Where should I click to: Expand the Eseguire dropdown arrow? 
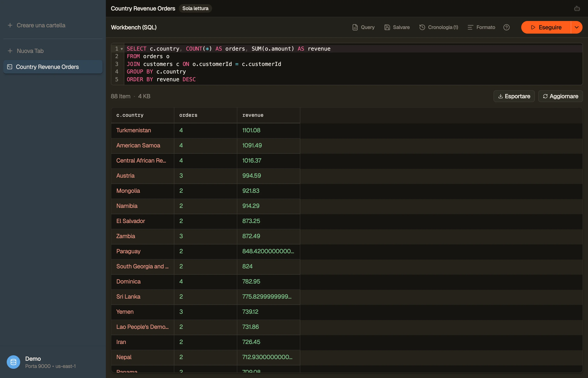(x=577, y=27)
